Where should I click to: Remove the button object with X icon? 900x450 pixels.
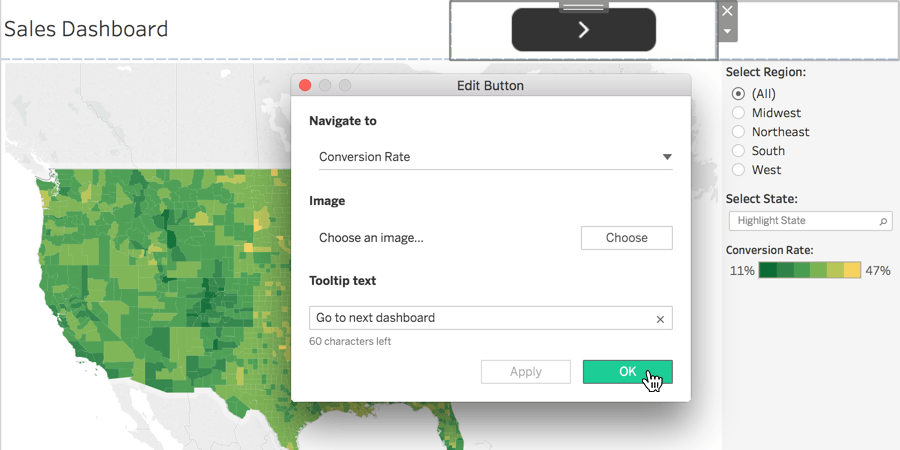(x=727, y=11)
